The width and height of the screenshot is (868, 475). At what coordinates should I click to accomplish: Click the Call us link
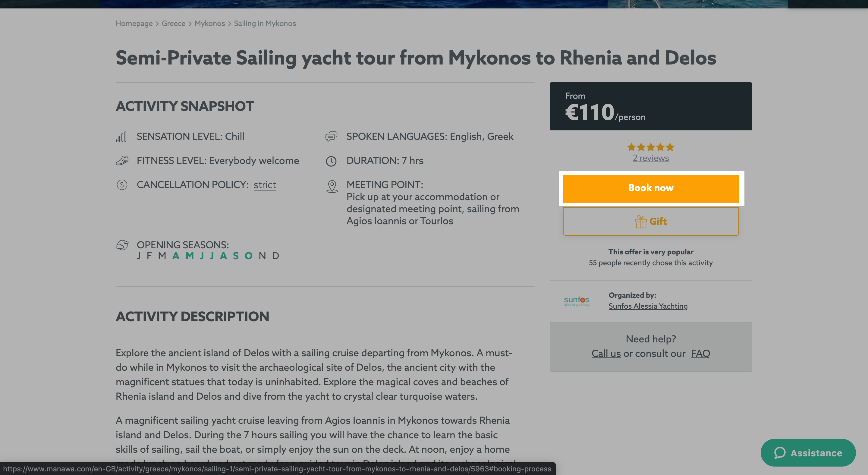pos(606,353)
